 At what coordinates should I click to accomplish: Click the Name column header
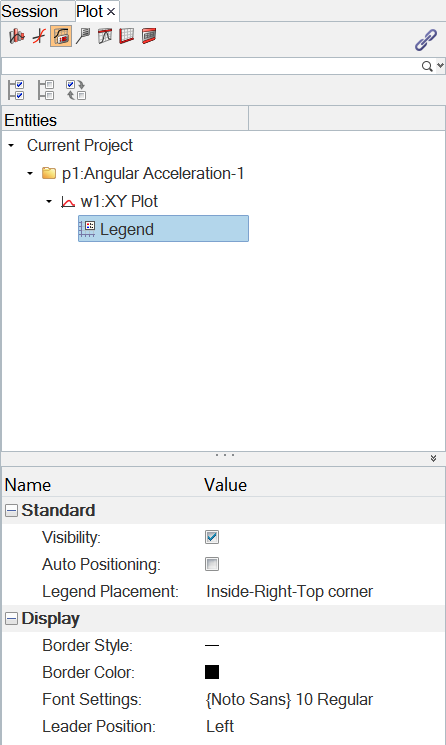[28, 485]
